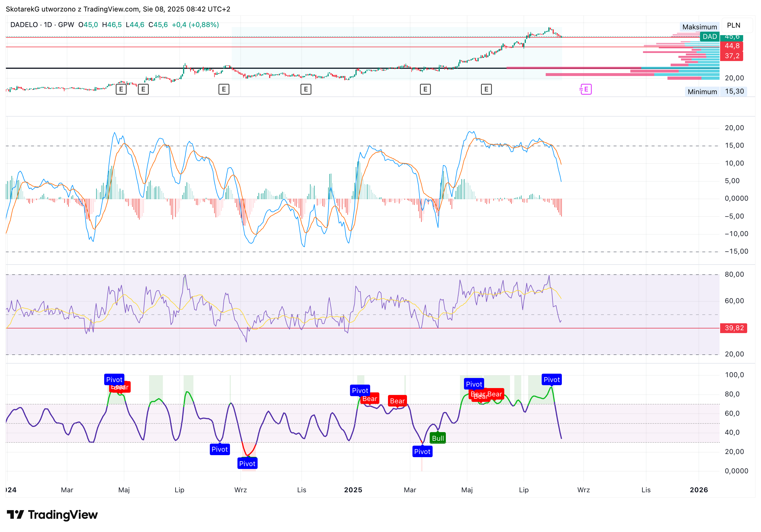
Task: Click the red 37,2 price label
Action: (x=732, y=56)
